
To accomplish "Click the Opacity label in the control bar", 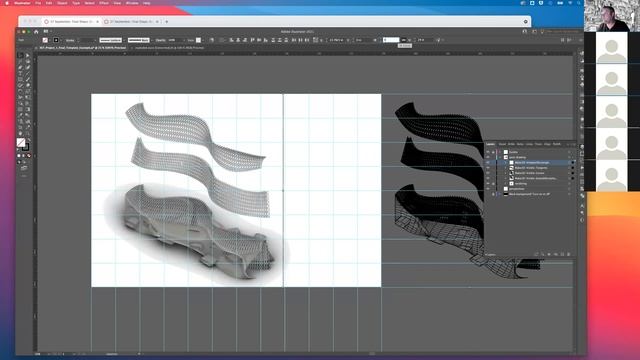I will tap(161, 40).
